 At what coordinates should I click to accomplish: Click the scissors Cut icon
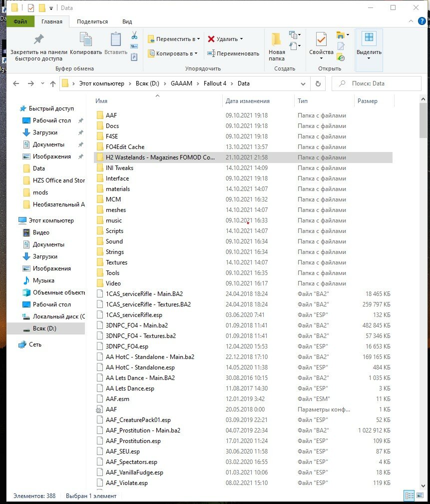coord(134,35)
